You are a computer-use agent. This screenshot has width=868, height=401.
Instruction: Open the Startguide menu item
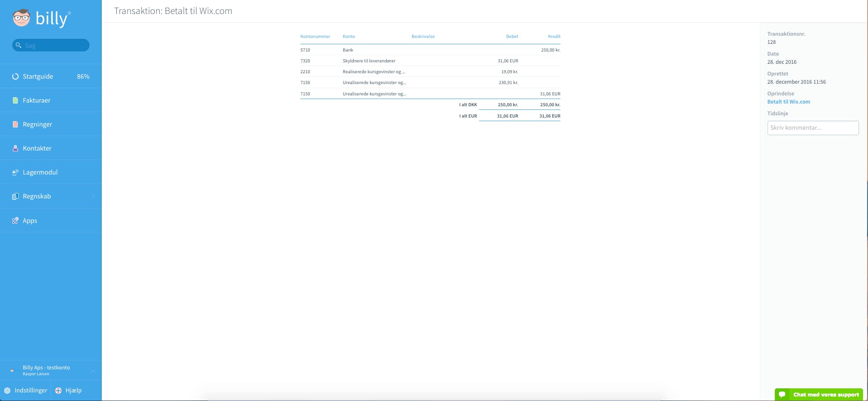tap(51, 76)
